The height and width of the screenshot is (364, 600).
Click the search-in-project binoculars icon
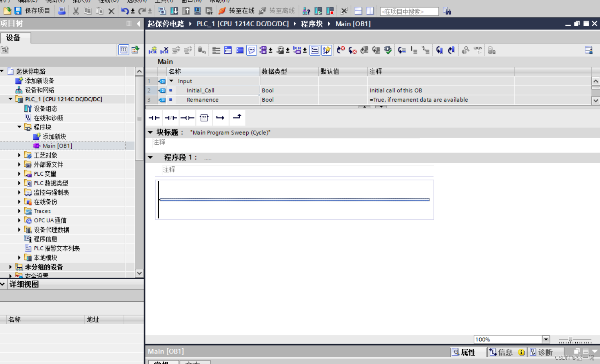pyautogui.click(x=447, y=11)
